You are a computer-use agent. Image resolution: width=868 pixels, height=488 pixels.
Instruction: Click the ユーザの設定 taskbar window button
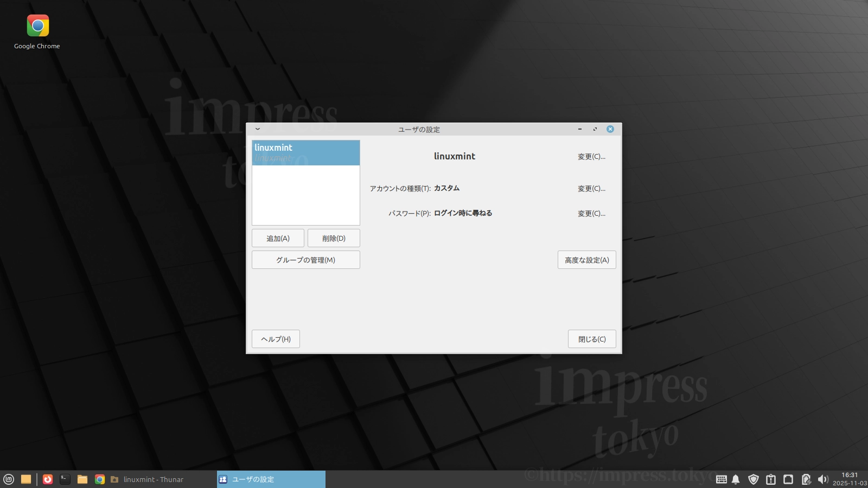[x=271, y=479]
